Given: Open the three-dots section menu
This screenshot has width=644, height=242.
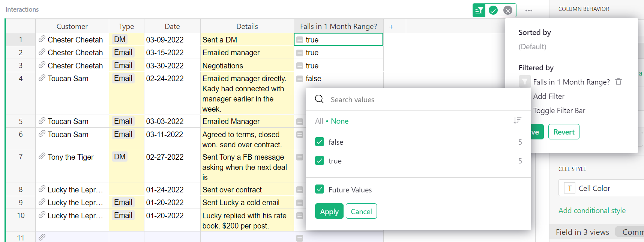Looking at the screenshot, I should (529, 11).
